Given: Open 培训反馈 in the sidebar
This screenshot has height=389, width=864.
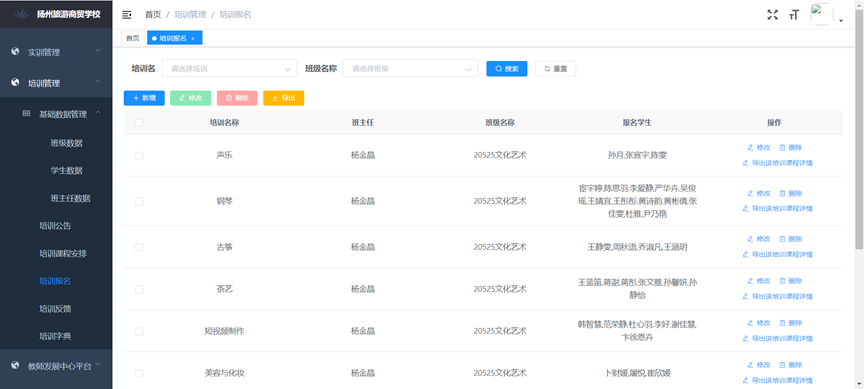Looking at the screenshot, I should (x=55, y=309).
